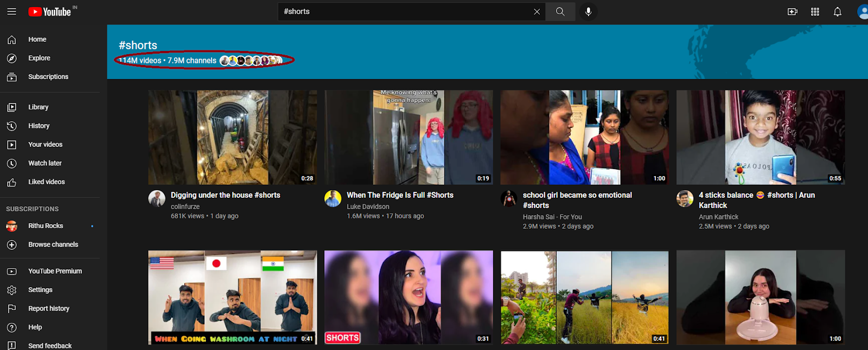Click the title 4 sticks balance #shorts

point(757,200)
